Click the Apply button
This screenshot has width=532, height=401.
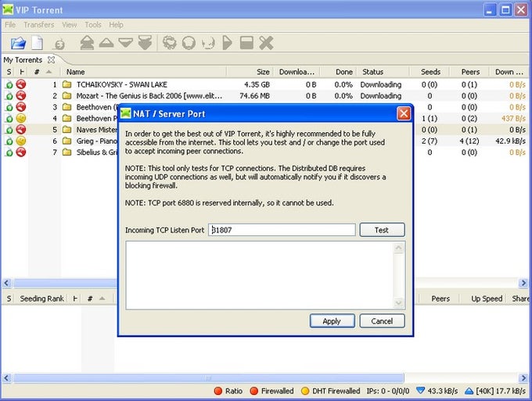coord(332,321)
